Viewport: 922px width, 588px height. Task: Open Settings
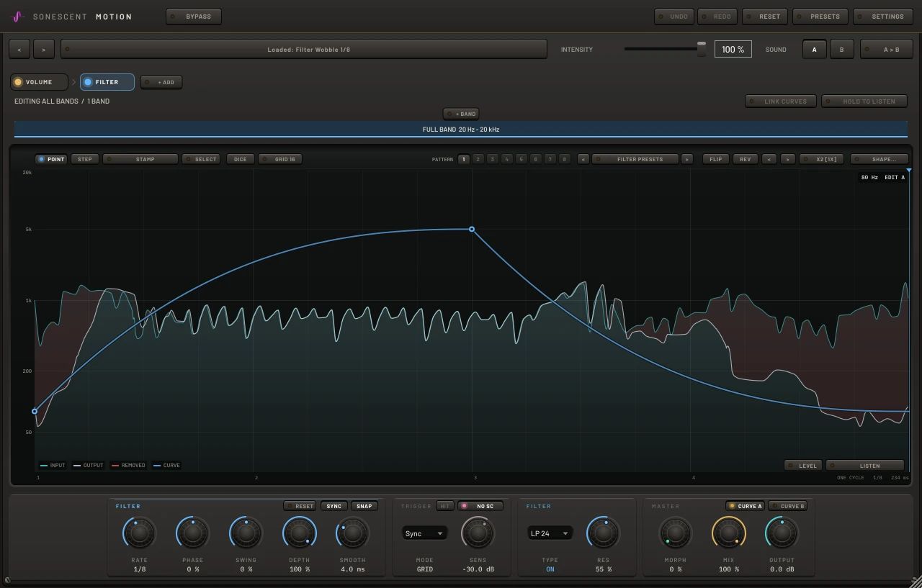tap(883, 17)
